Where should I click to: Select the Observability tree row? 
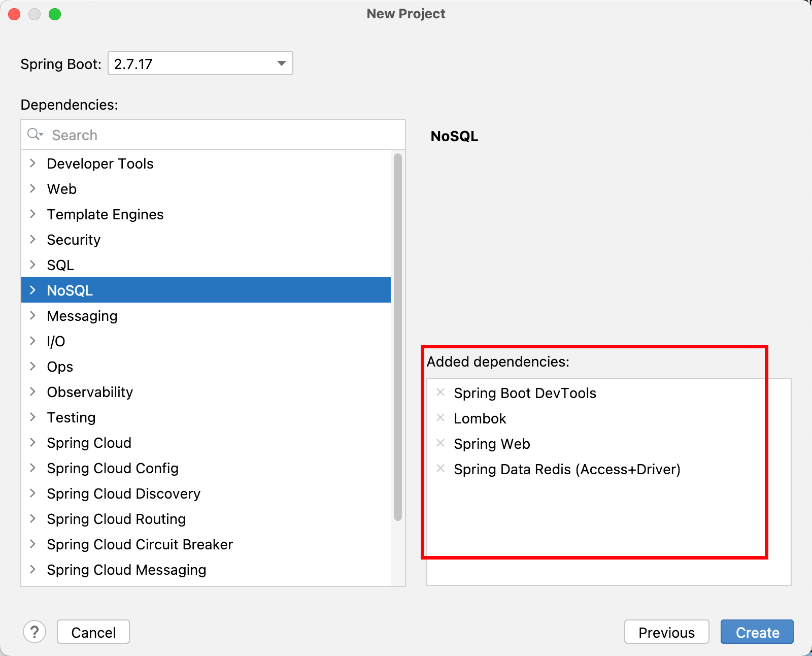coord(206,391)
